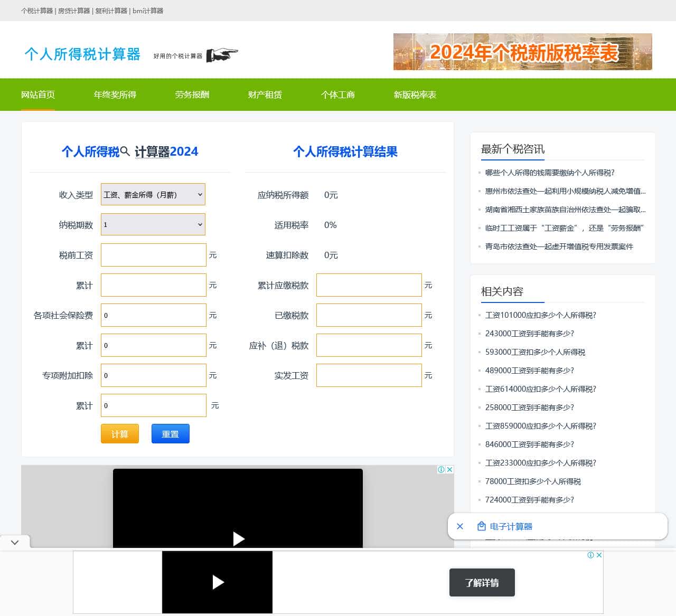
Task: Play the video in the bottom banner ad
Action: pos(218,582)
